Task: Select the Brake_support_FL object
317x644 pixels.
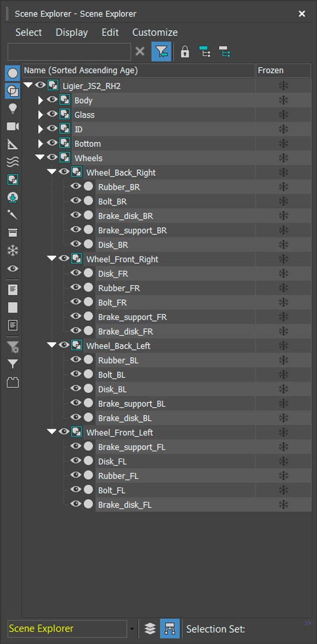Action: 131,447
